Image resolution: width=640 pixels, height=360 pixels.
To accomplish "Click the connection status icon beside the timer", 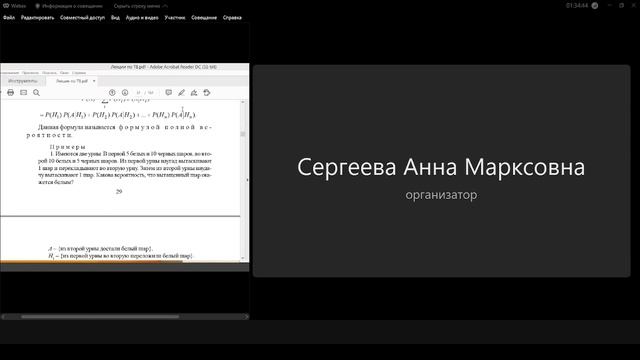I will [x=595, y=6].
